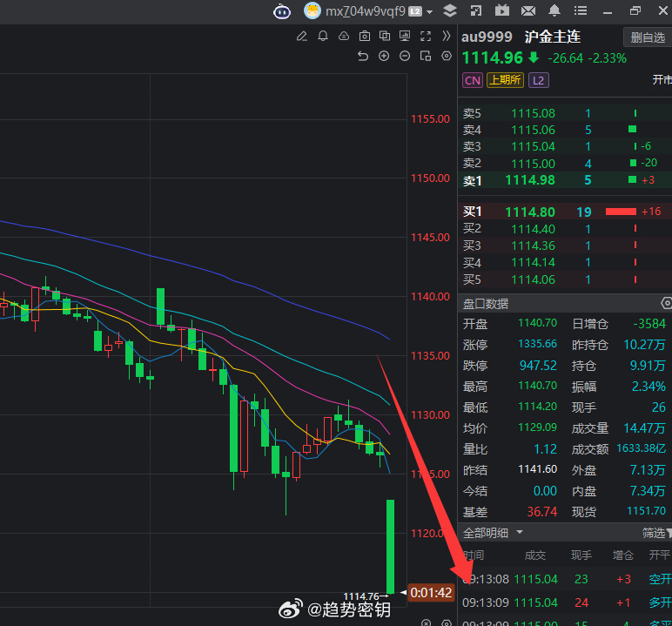Click trade row at 09:13:09 with 24 lots
Screen dimensions: 672x626
(567, 602)
